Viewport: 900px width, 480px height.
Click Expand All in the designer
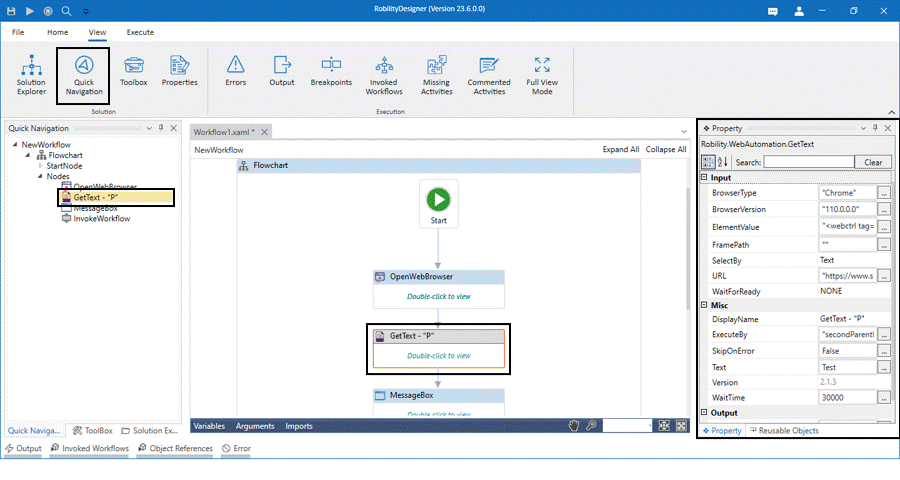[620, 149]
